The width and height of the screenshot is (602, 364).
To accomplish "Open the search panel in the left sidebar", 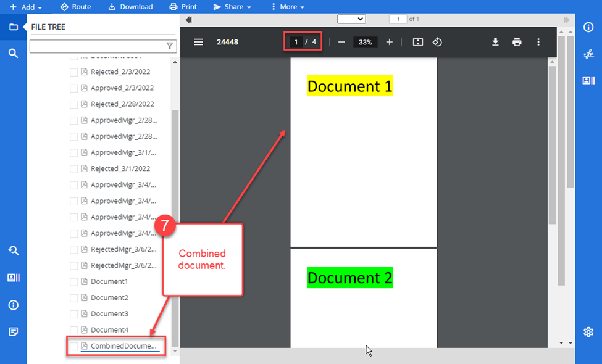I will pyautogui.click(x=12, y=53).
